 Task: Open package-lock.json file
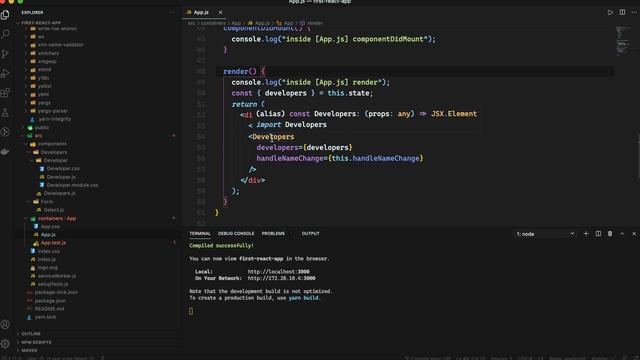56,292
